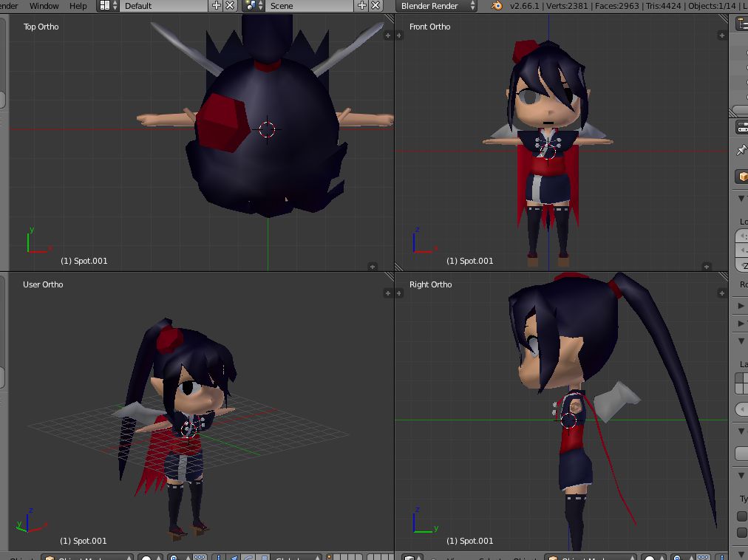Click the Z location field in Properties

[x=742, y=266]
